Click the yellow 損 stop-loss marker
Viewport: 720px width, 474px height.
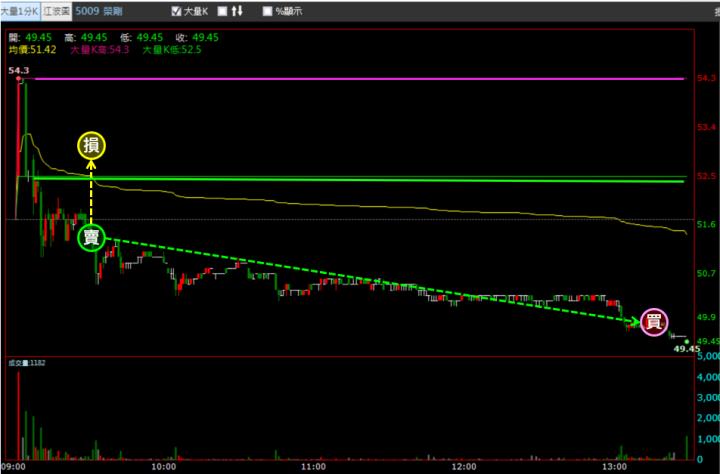(x=91, y=147)
